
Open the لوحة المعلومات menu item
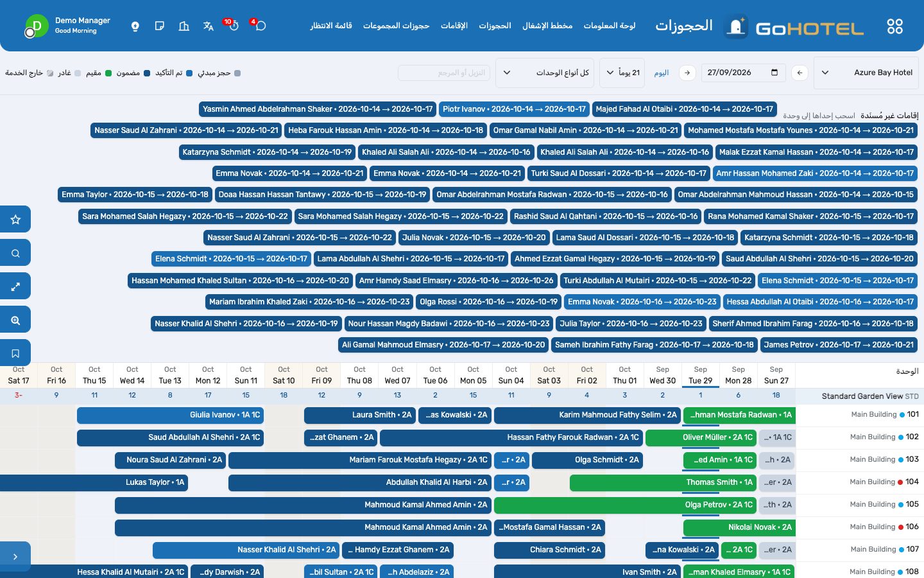(x=610, y=26)
